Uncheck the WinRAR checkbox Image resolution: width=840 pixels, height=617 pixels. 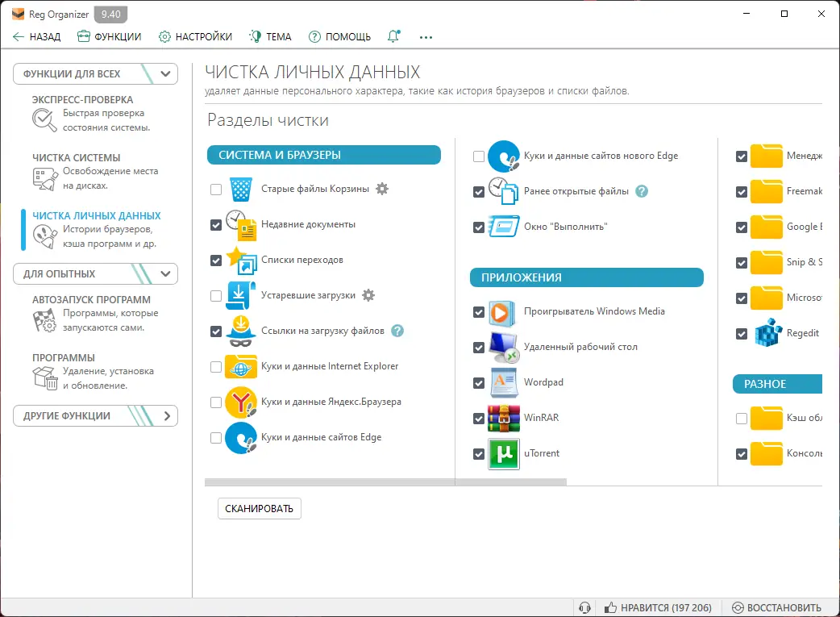[x=479, y=419]
